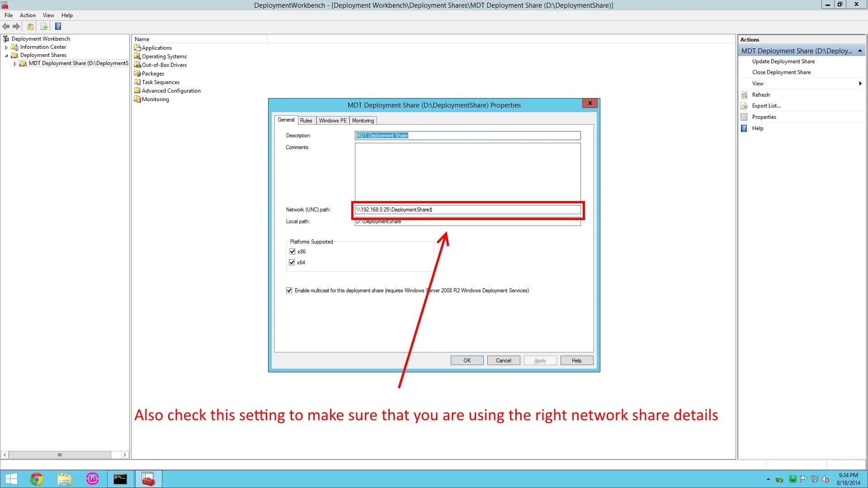This screenshot has width=868, height=488.
Task: Click the network status tray icon
Action: coord(815,479)
